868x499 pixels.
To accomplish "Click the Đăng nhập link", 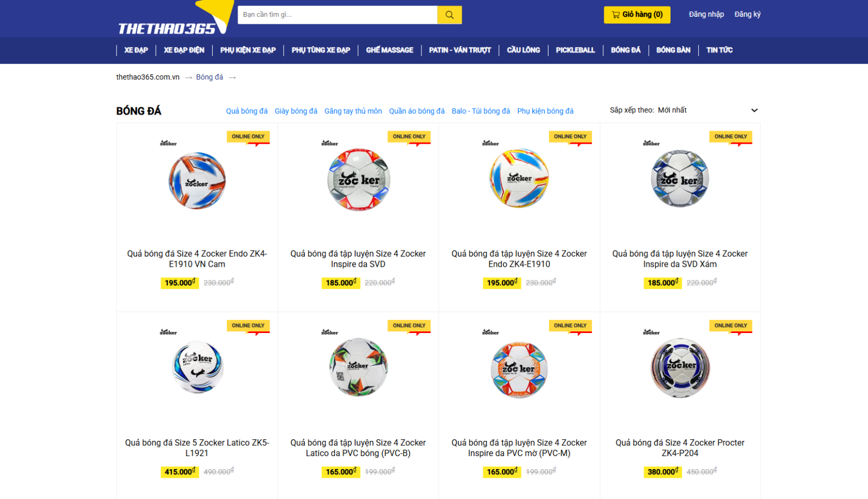I will tap(706, 15).
